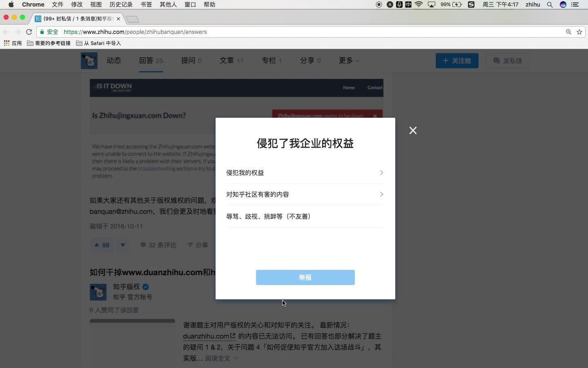588x368 pixels.
Task: Select the 对知乎社区有害的内容 row text
Action: click(x=258, y=194)
